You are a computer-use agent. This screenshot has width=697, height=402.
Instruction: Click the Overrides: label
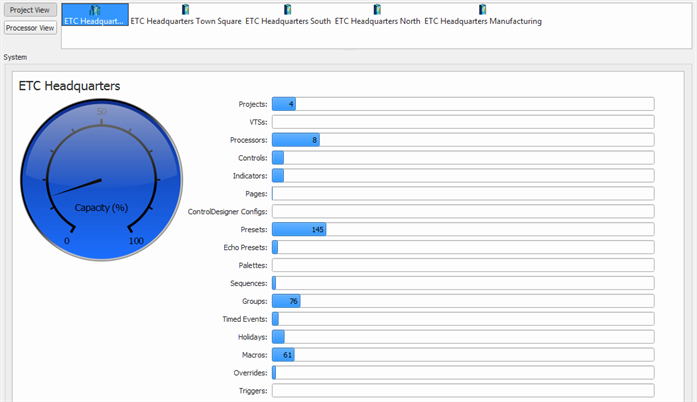pyautogui.click(x=250, y=373)
